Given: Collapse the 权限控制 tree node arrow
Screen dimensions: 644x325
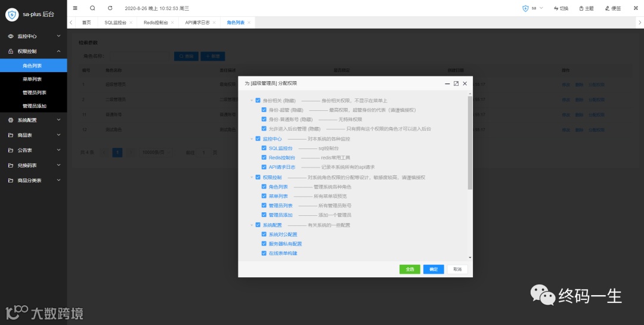Looking at the screenshot, I should tap(252, 178).
